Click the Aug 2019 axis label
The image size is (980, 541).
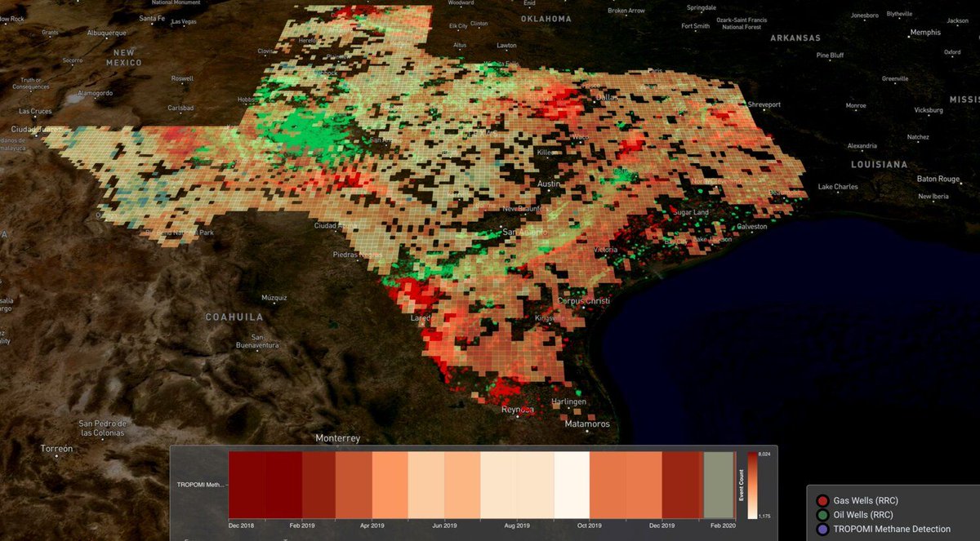pos(517,526)
